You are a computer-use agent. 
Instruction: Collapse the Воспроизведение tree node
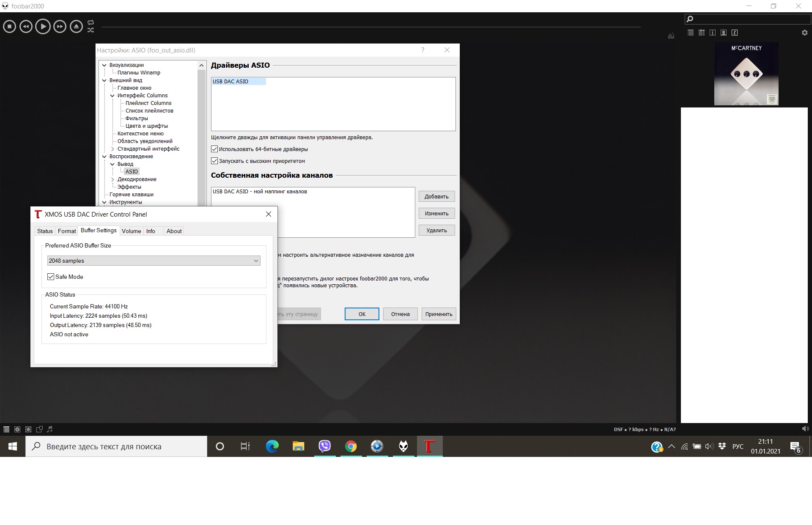(x=104, y=157)
